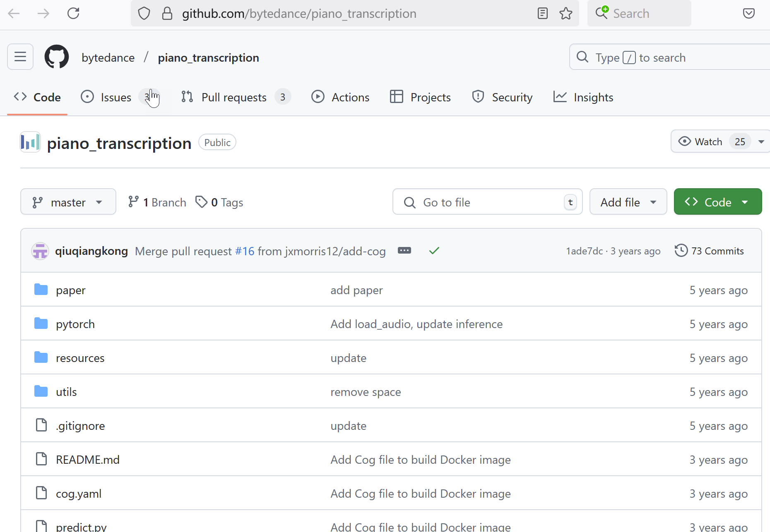Click the utils folder icon
This screenshot has height=532, width=770.
click(x=41, y=391)
